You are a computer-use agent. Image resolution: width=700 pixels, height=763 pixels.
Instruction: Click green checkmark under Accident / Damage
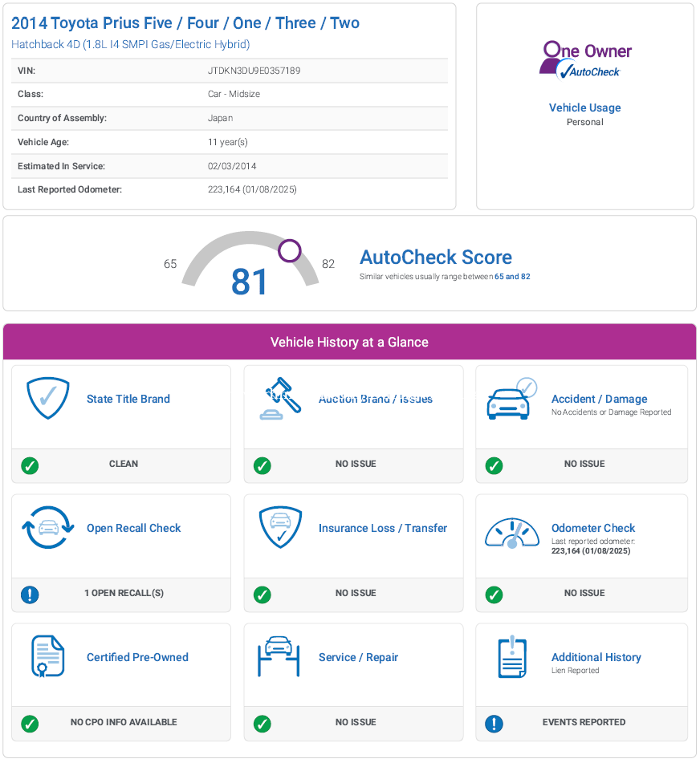tap(494, 465)
